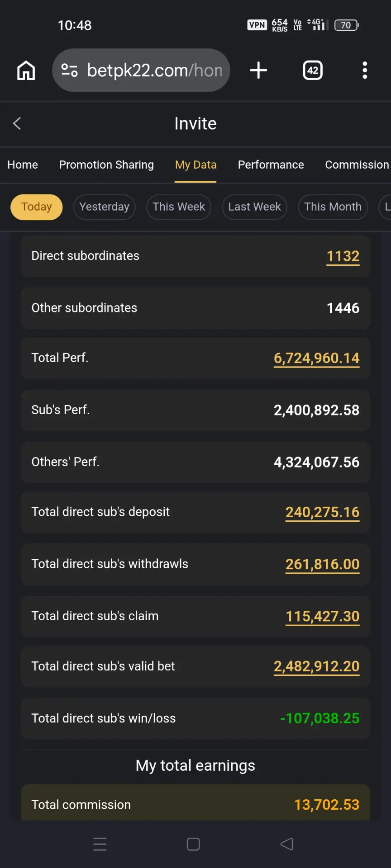Tap the browser home icon
391x868 pixels.
(26, 70)
